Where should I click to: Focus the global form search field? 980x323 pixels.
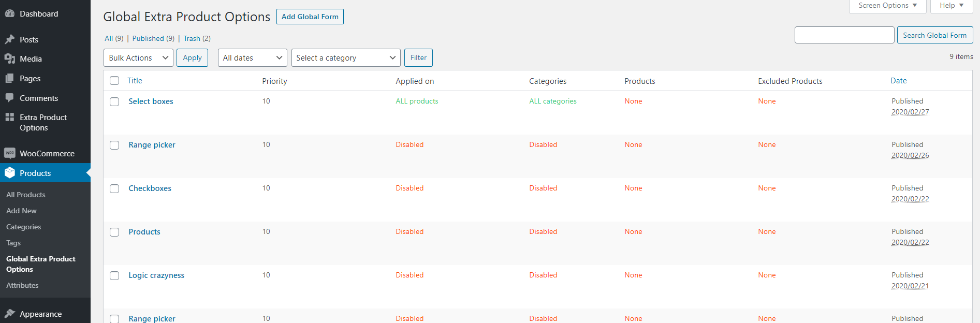[x=844, y=35]
